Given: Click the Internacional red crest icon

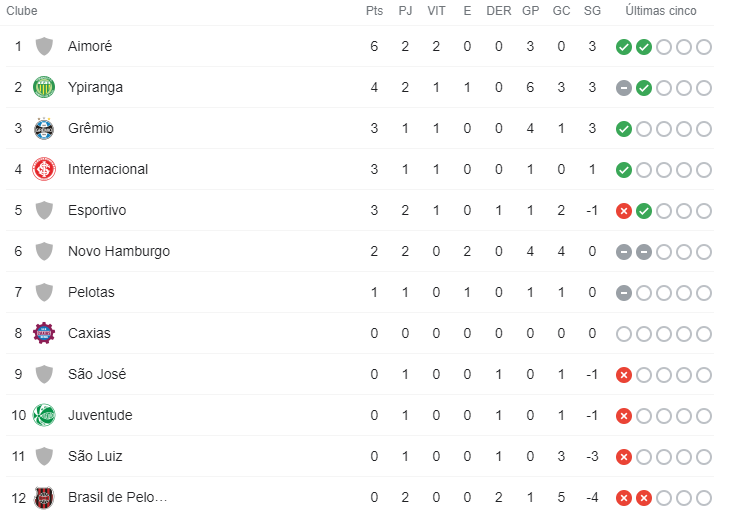Looking at the screenshot, I should click(x=44, y=169).
